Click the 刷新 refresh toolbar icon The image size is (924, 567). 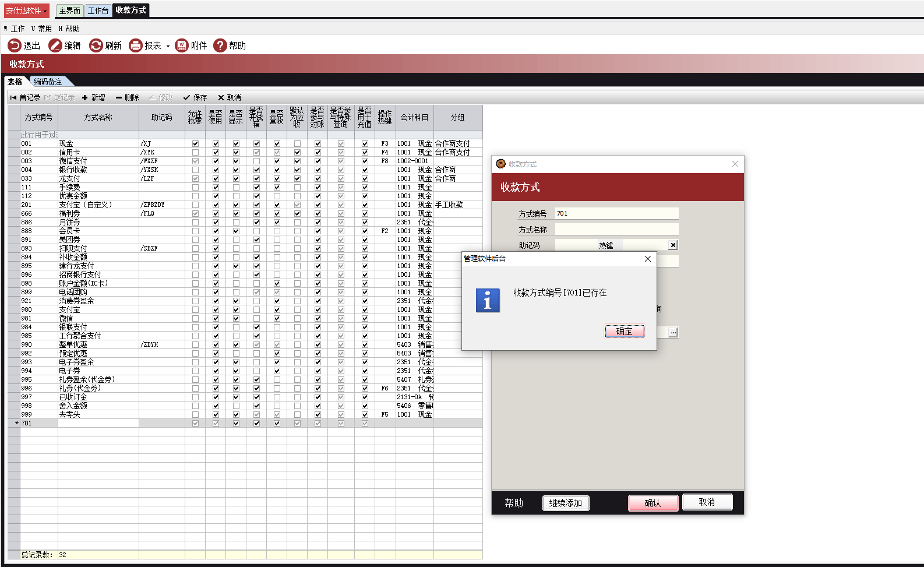96,45
